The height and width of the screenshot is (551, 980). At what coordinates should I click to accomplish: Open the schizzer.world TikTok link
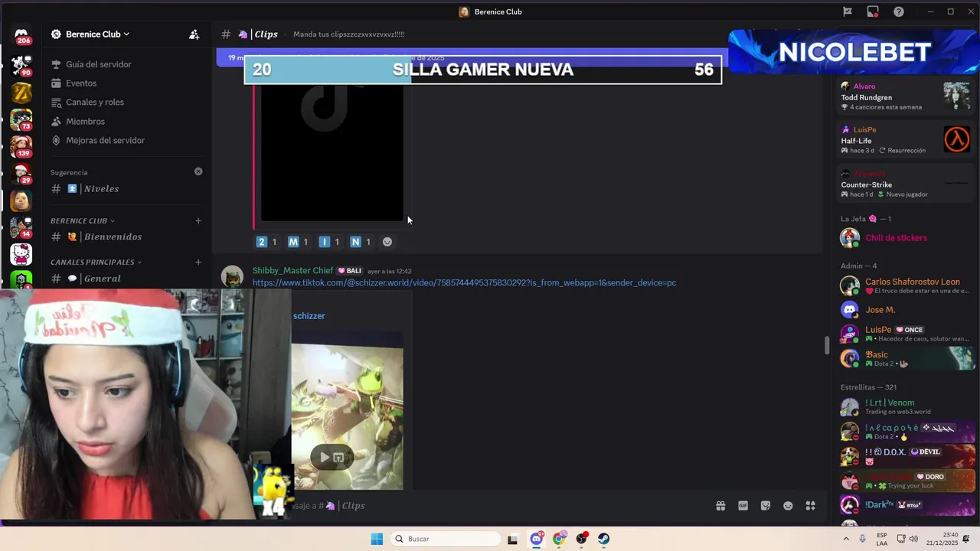(x=464, y=283)
